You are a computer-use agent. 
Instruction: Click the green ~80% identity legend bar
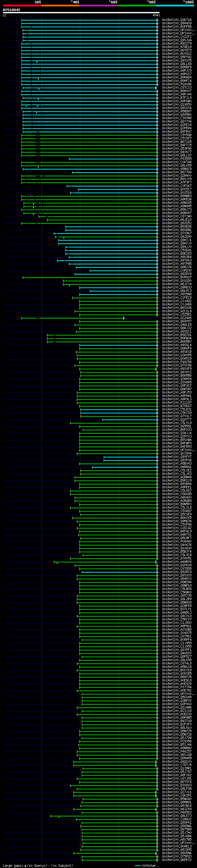click(x=137, y=6)
